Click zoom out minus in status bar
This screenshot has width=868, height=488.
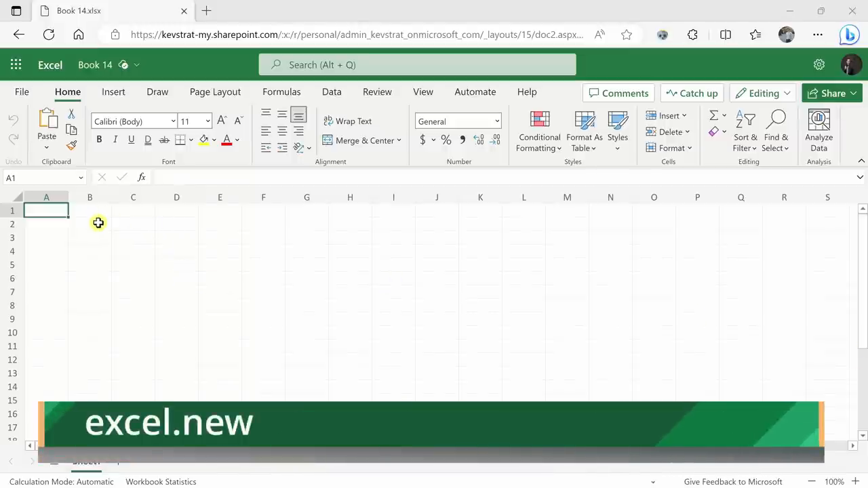811,482
